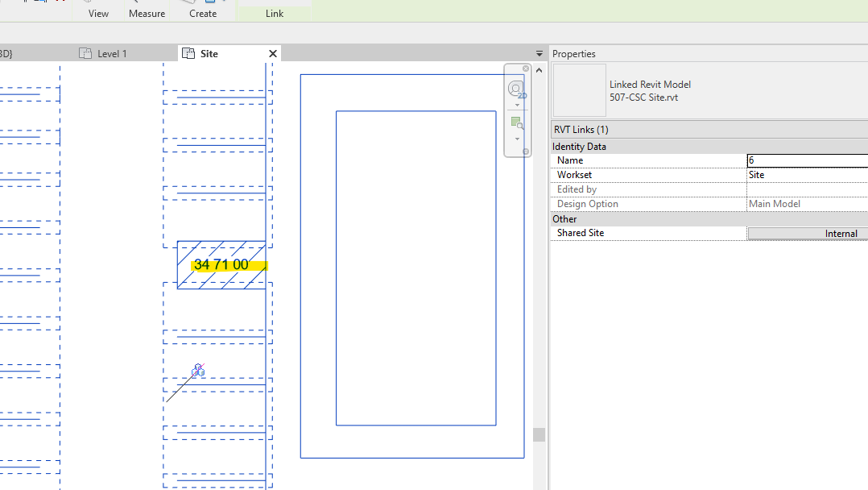Select the Zoom tool on the navigation bar
This screenshot has width=868, height=490.
(x=515, y=122)
